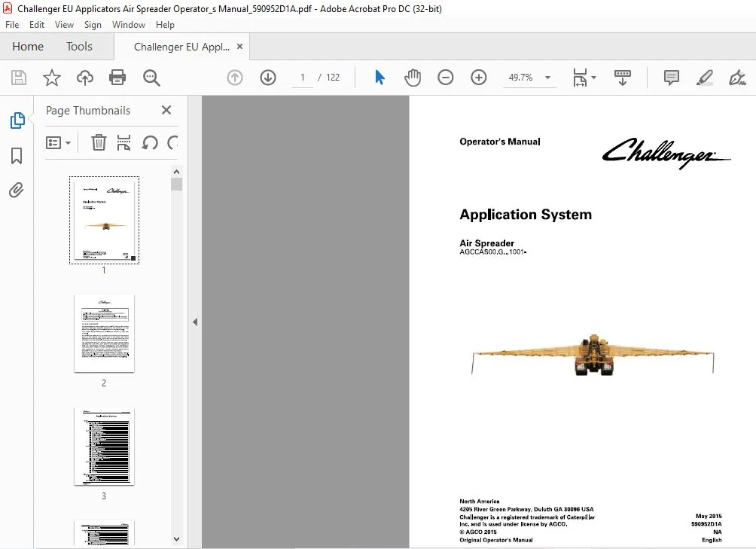This screenshot has height=549, width=756.
Task: Click the 'Application System' heading text
Action: tap(526, 215)
